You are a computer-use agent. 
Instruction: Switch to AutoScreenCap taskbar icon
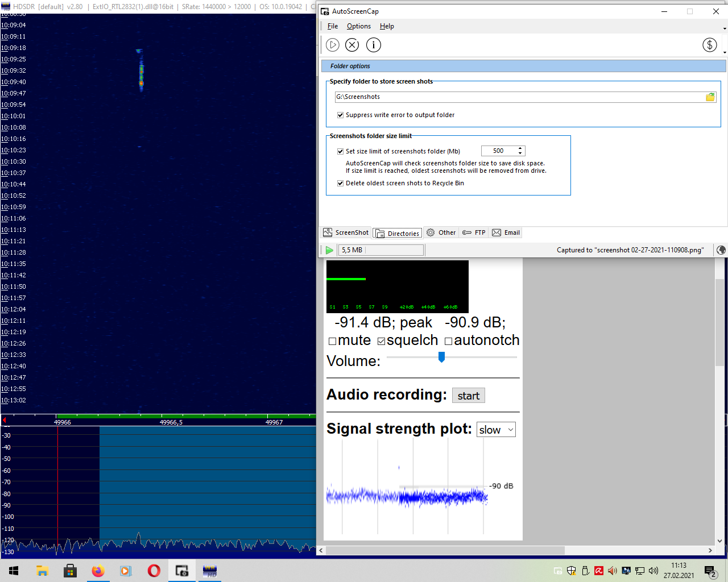coord(181,571)
